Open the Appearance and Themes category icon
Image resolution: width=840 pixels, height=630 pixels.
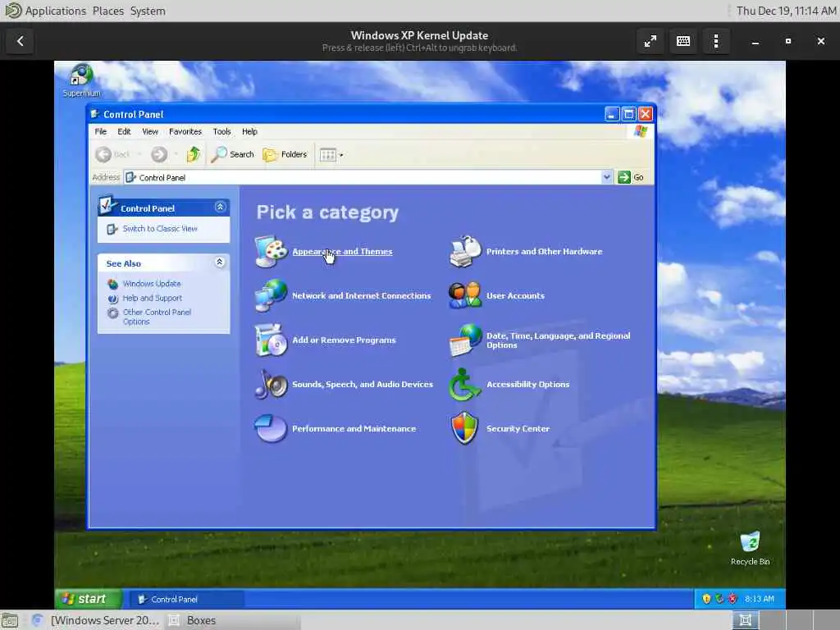271,251
